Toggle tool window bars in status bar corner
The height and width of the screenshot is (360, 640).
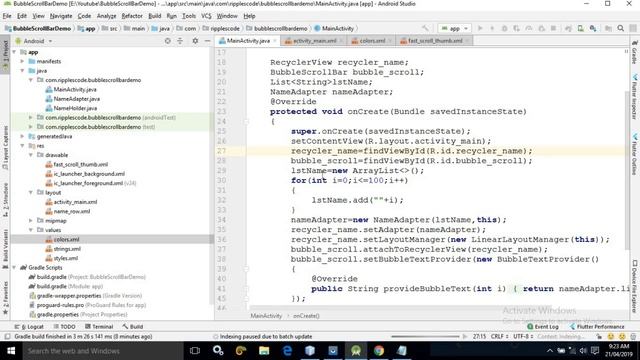(7, 337)
